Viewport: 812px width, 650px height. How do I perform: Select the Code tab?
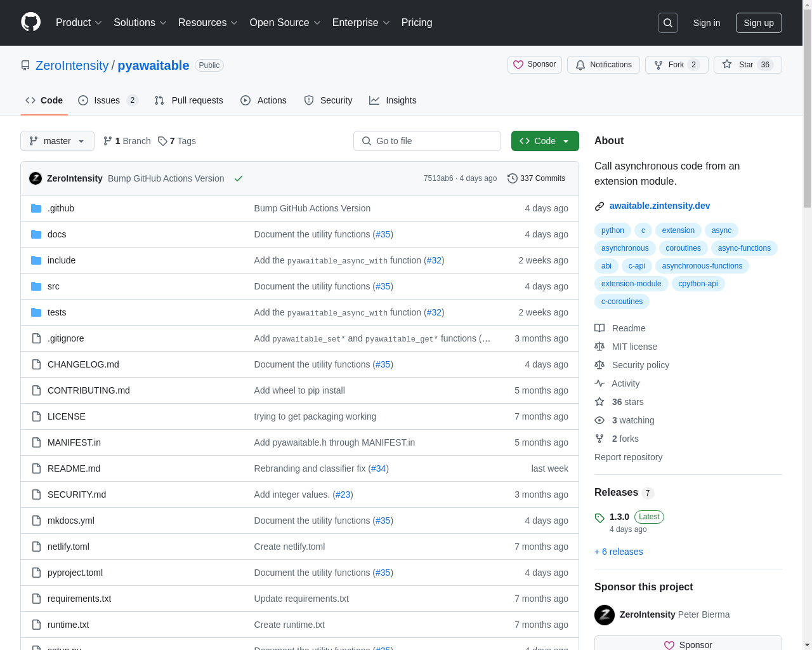point(44,100)
